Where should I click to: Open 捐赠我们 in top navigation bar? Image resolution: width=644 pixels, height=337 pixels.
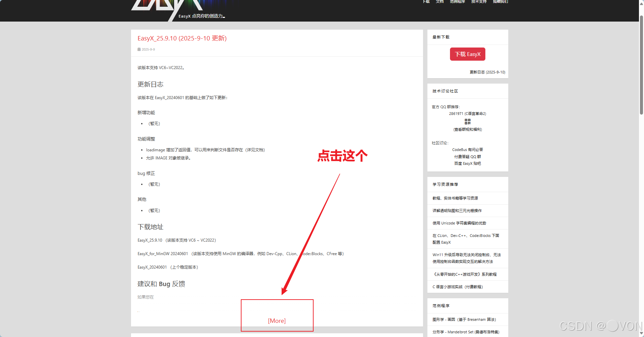(501, 2)
